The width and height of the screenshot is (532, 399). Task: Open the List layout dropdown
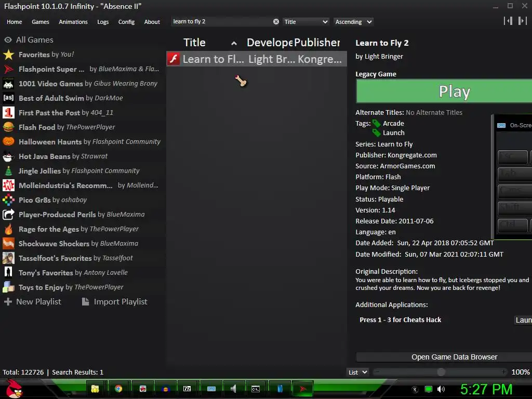tap(358, 372)
